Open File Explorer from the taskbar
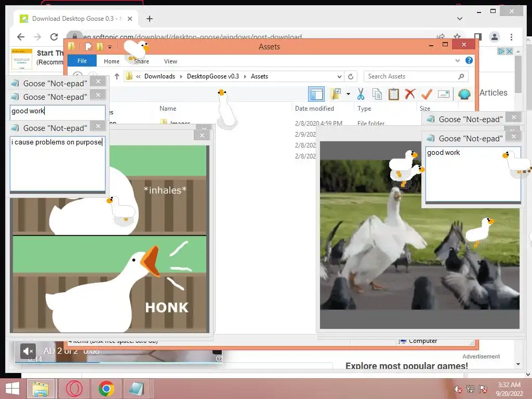This screenshot has height=399, width=532. click(x=41, y=389)
